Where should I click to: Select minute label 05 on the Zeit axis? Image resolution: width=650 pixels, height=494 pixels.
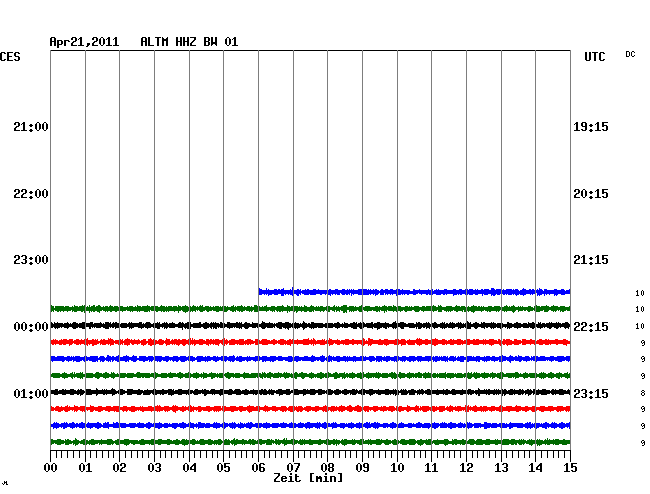[x=223, y=468]
